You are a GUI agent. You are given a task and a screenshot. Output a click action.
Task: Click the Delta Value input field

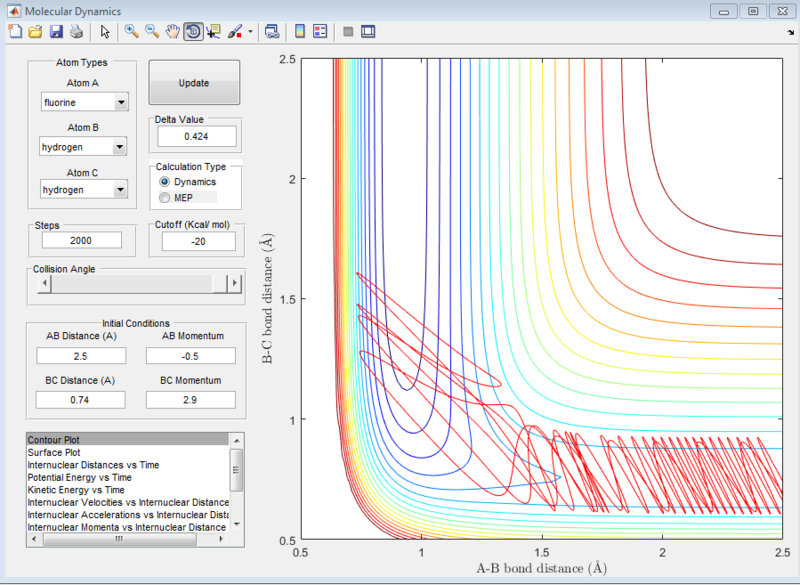196,136
